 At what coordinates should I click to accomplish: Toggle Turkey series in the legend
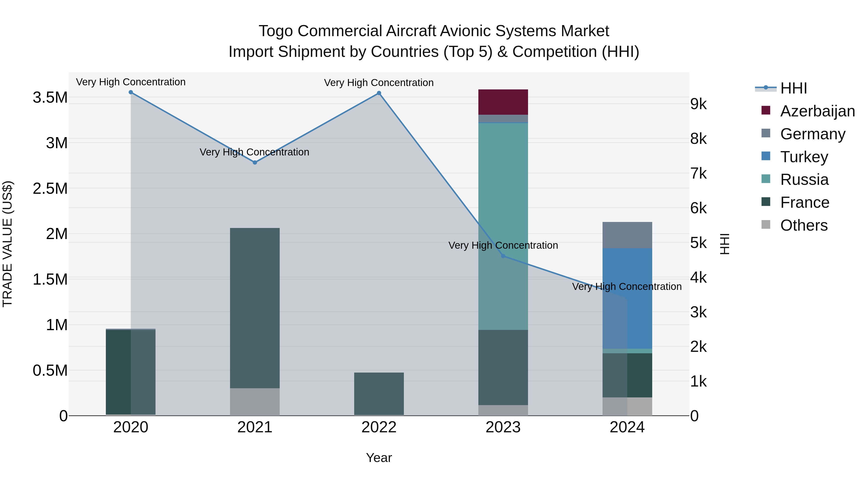click(794, 157)
